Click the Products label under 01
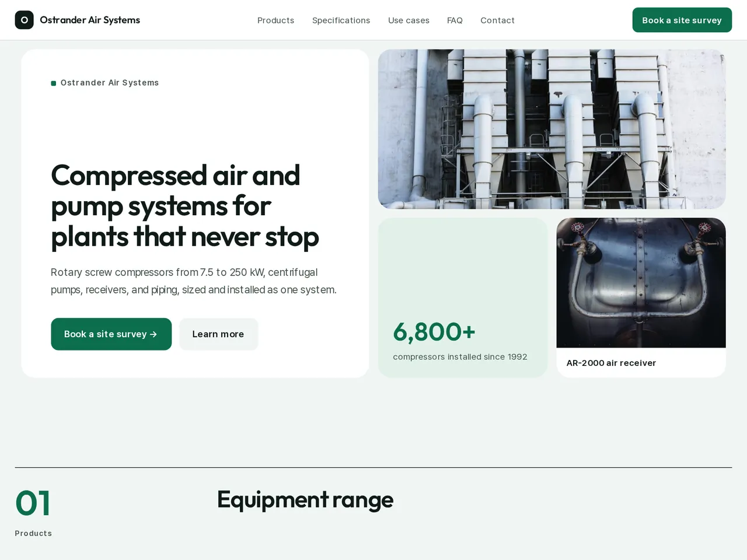The height and width of the screenshot is (560, 747). click(33, 533)
